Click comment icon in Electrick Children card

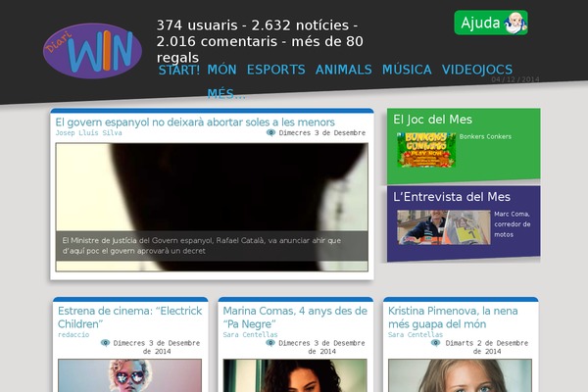point(106,343)
